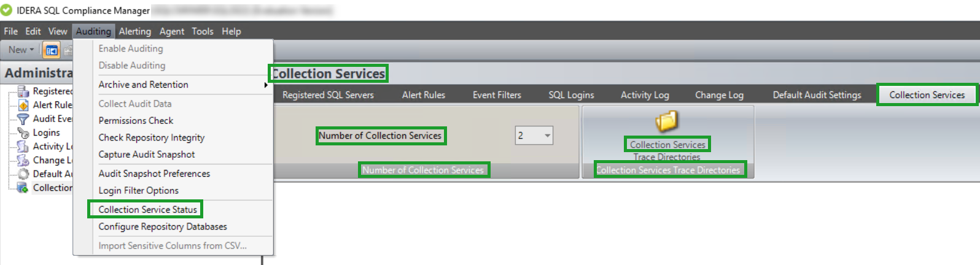Open the View menu
The height and width of the screenshot is (265, 980).
[58, 31]
